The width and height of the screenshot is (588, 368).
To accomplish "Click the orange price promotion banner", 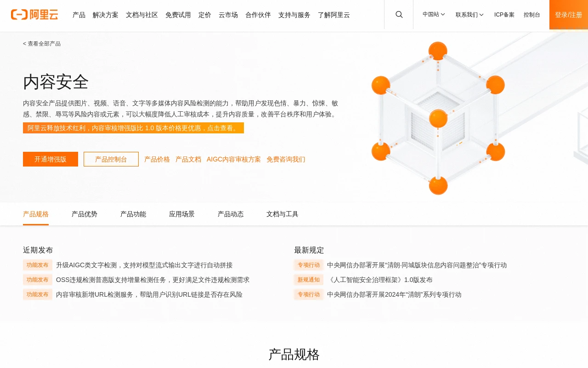I will pos(133,128).
